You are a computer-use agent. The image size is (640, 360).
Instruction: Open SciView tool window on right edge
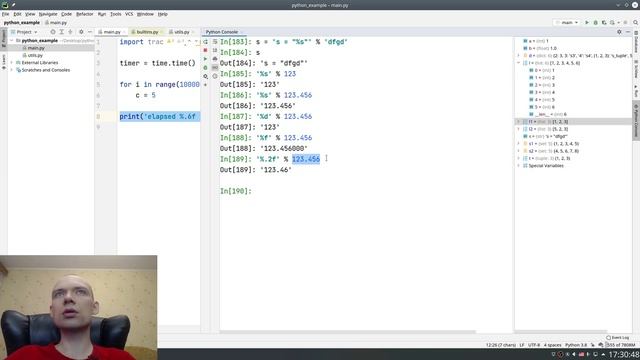pos(636,69)
